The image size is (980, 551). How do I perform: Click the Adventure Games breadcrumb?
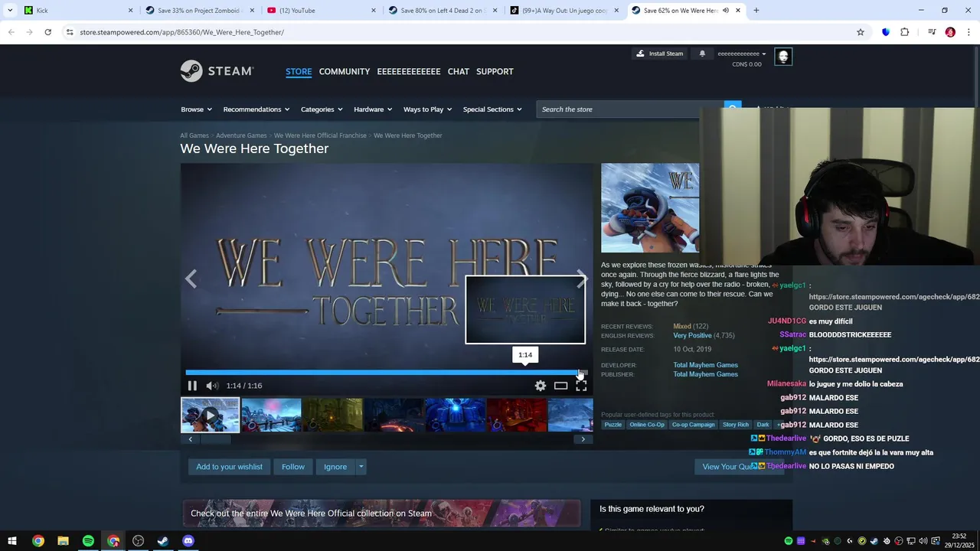[x=241, y=135]
